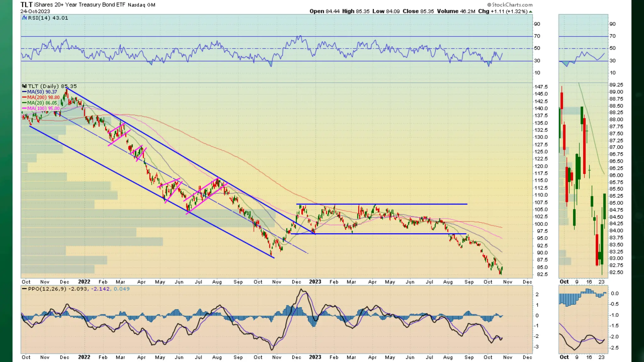Click the 'Close 85.35' quote value
Viewport: 644px width, 362px height.
[418, 11]
